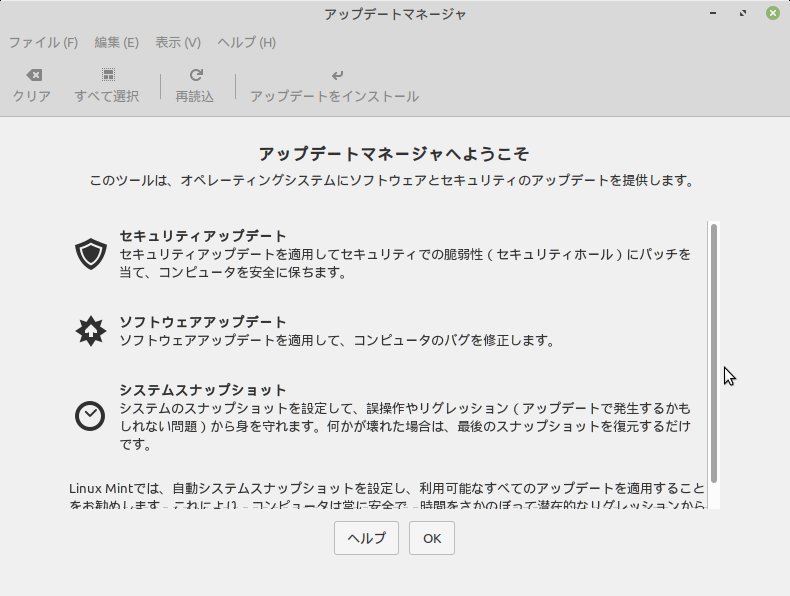Click the welcome text scrollbar handle

(x=713, y=353)
